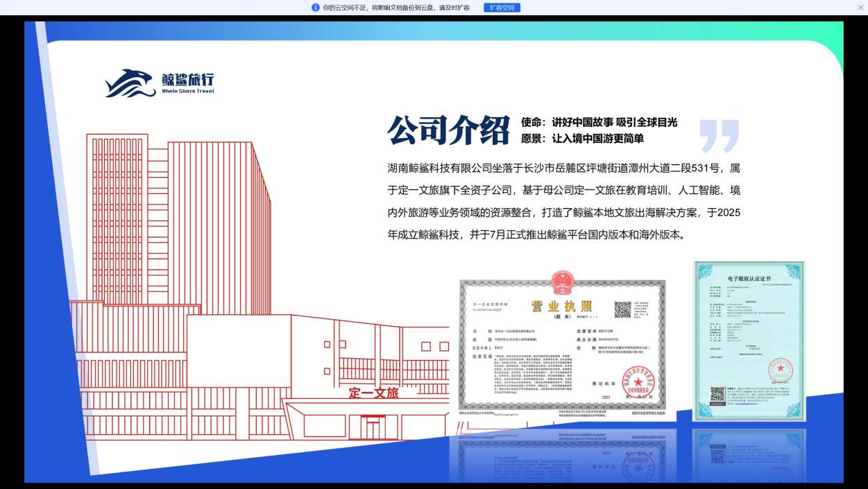Image resolution: width=868 pixels, height=489 pixels.
Task: Dismiss the cloud storage warning banner
Action: (x=860, y=8)
